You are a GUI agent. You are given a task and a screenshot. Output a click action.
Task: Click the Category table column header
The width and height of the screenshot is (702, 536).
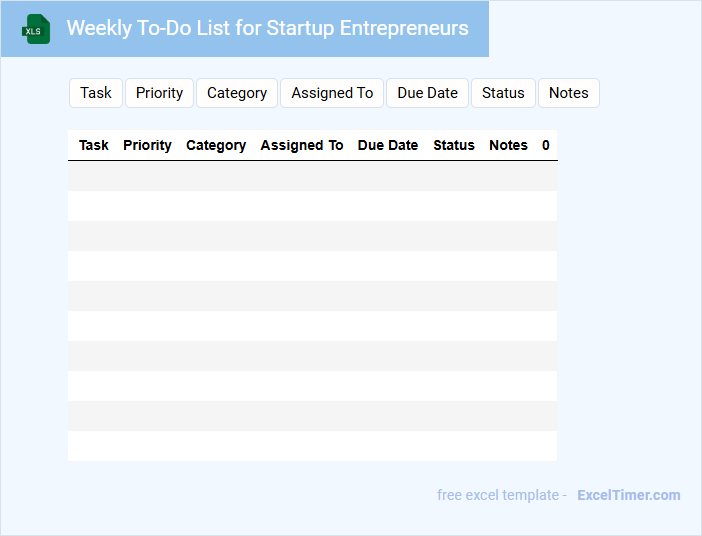pos(216,145)
